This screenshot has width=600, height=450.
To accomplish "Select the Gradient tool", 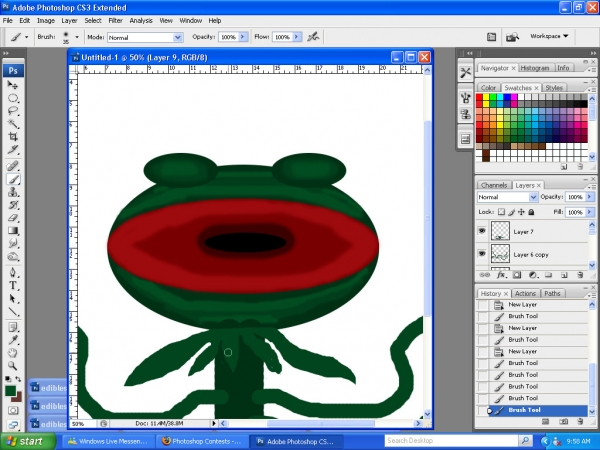I will coord(13,231).
